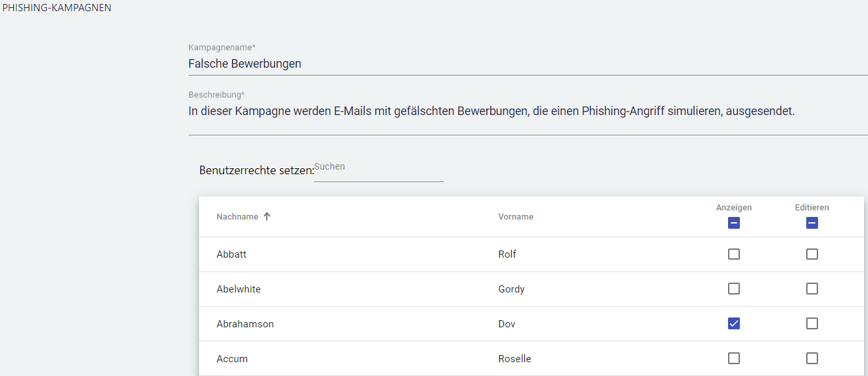Enable Editieren for Abbatt Rolf

click(x=812, y=254)
